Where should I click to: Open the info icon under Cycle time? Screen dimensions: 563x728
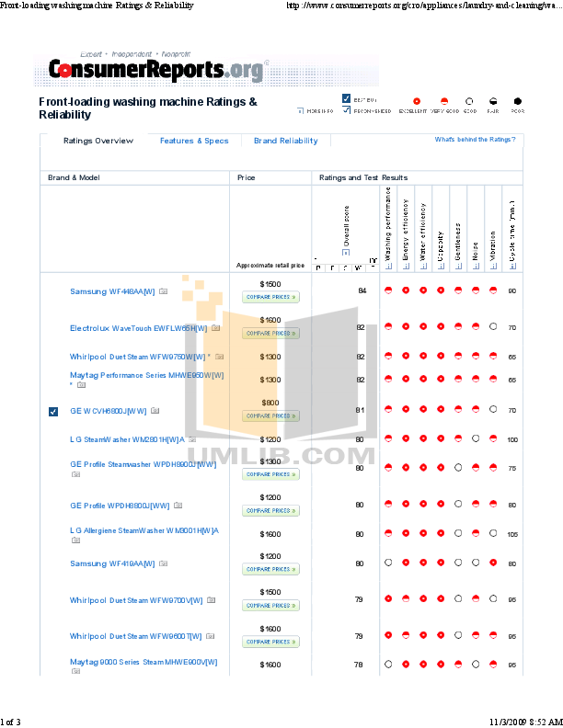click(512, 266)
